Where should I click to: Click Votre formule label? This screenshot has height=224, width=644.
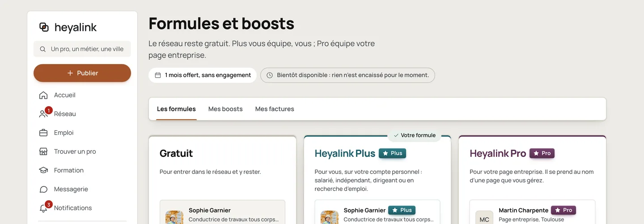[418, 135]
